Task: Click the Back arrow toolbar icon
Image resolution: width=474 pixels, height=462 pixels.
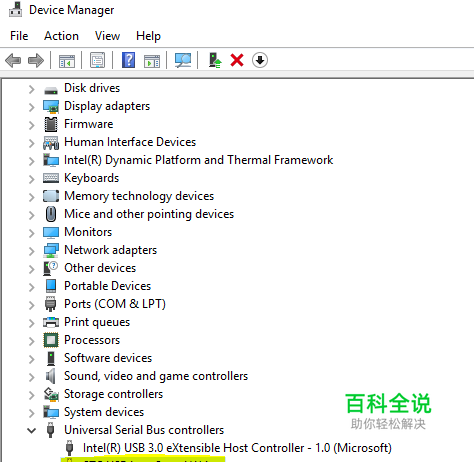Action: tap(13, 61)
